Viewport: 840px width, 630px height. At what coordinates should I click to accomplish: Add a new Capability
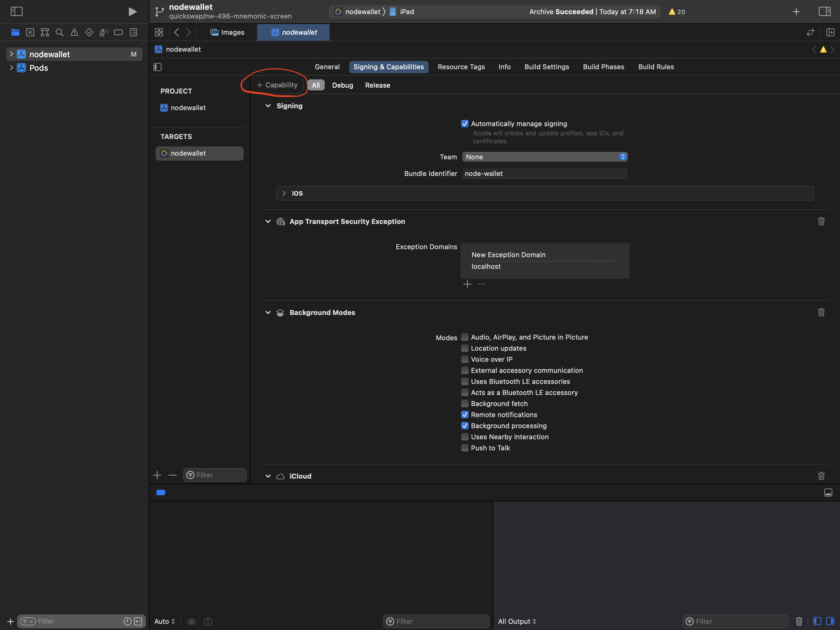coord(277,85)
